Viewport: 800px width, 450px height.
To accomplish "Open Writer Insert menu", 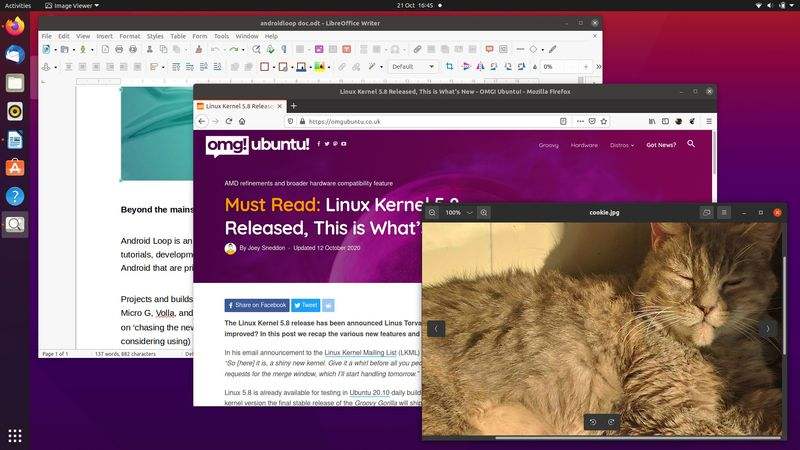I will (105, 36).
